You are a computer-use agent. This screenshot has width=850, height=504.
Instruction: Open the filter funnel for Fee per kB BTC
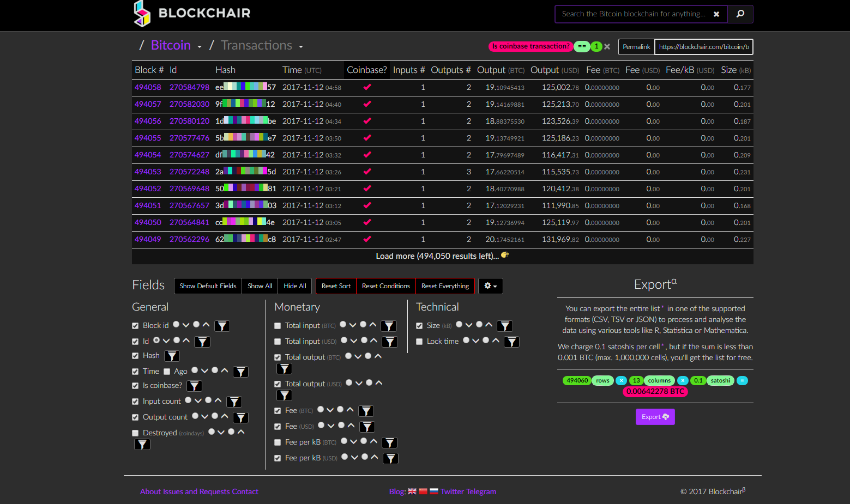pos(389,443)
